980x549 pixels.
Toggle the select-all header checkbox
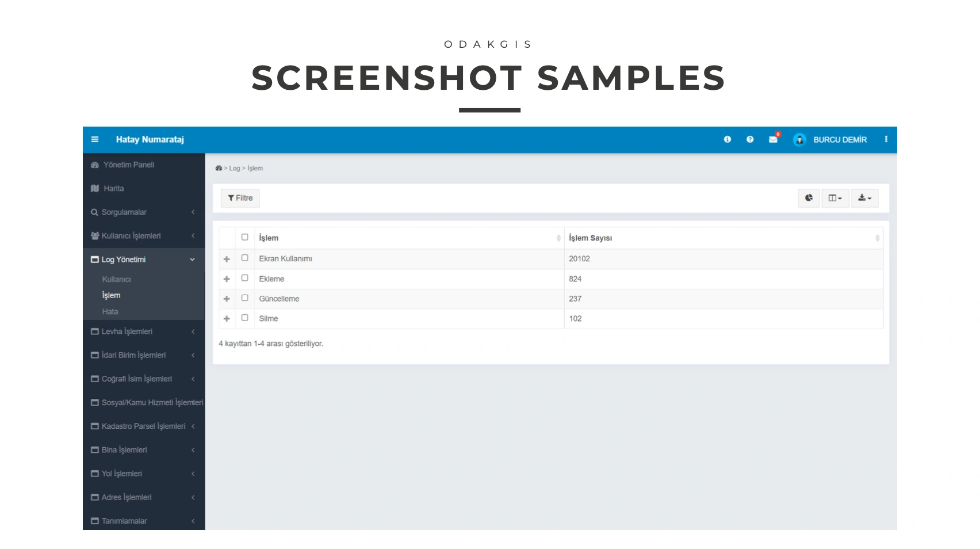(244, 237)
